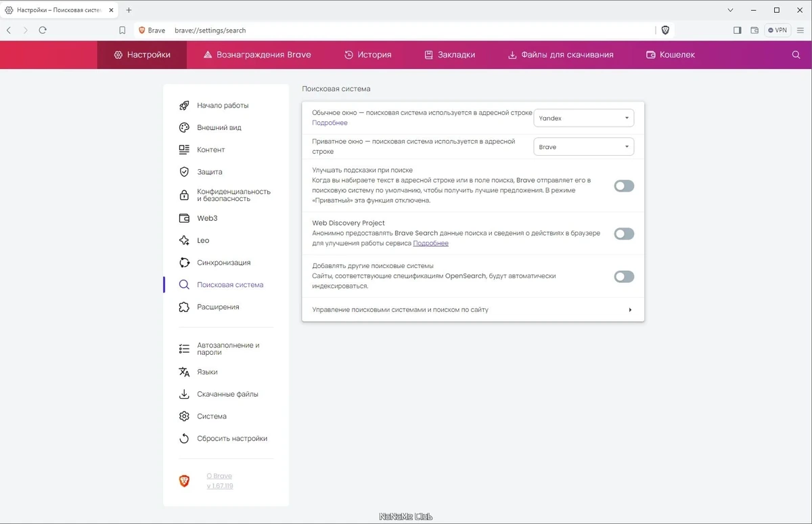Click the lock icon for Конфиденциальность
Screen dimensions: 812x524
click(x=184, y=195)
